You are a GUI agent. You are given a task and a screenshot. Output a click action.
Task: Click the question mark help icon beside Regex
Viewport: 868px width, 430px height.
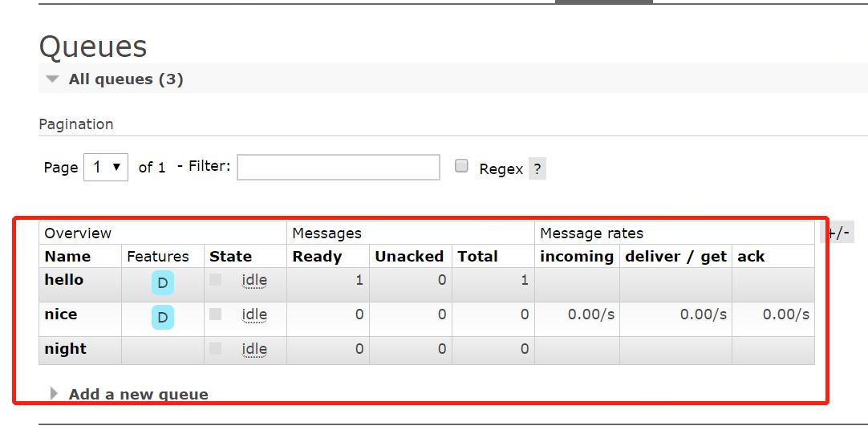pos(537,169)
